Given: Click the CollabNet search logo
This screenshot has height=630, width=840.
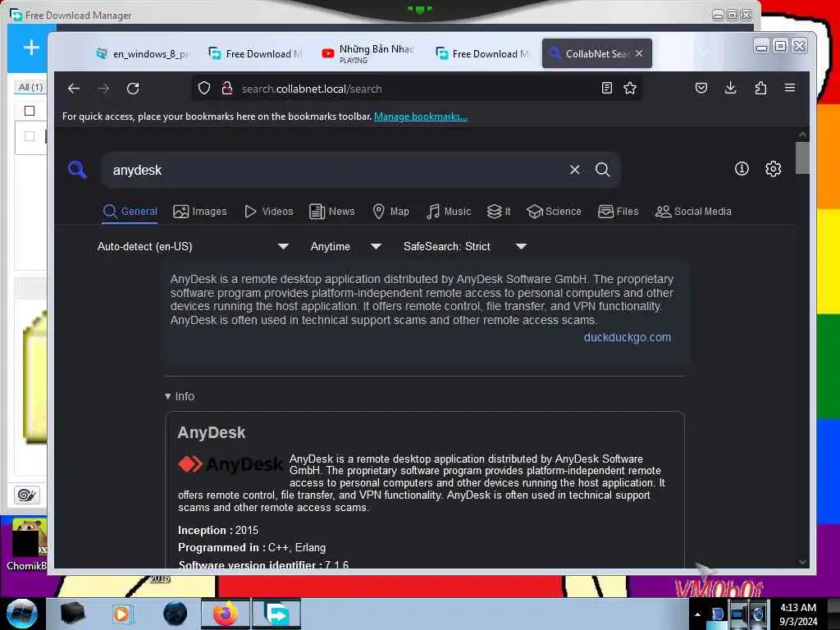Looking at the screenshot, I should point(77,169).
